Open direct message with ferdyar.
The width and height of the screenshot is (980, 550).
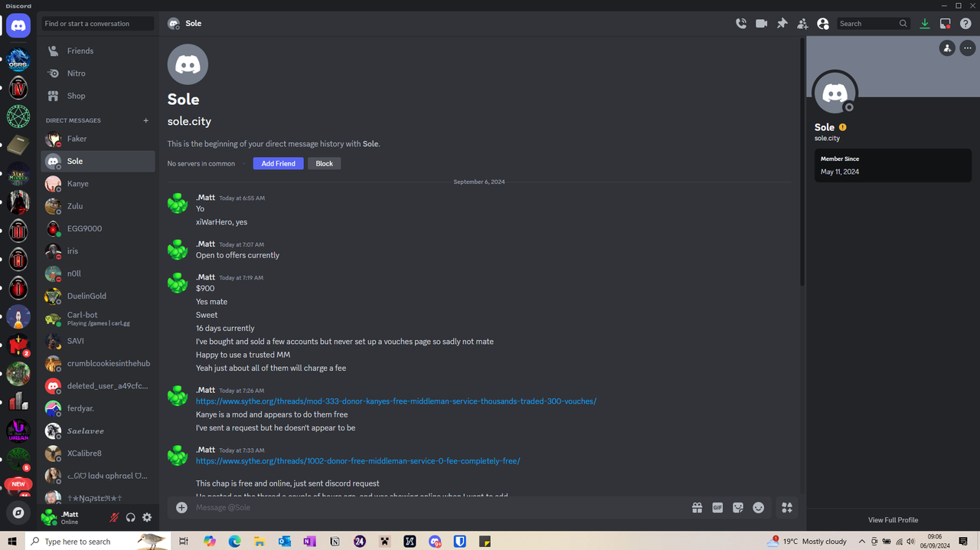(x=98, y=408)
